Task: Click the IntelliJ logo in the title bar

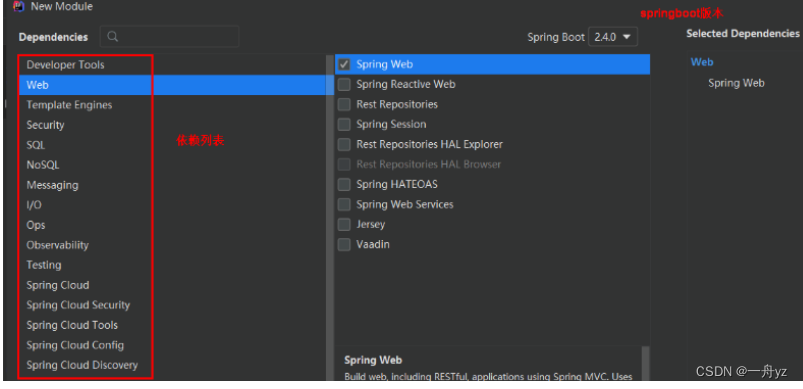Action: tap(18, 7)
